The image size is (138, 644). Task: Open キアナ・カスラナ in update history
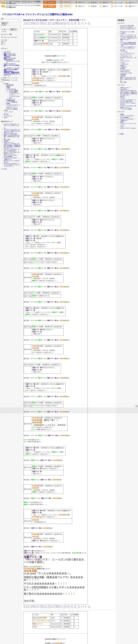[x=125, y=61]
